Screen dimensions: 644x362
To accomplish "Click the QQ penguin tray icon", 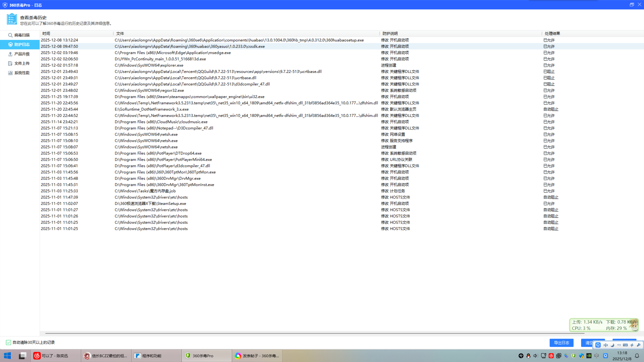I will pyautogui.click(x=528, y=356).
